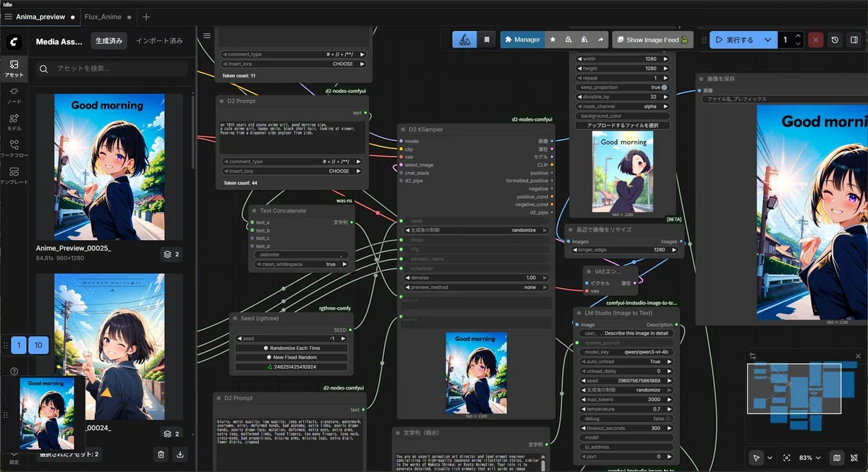Click Show Image Feed button
868x472 pixels.
coord(652,40)
